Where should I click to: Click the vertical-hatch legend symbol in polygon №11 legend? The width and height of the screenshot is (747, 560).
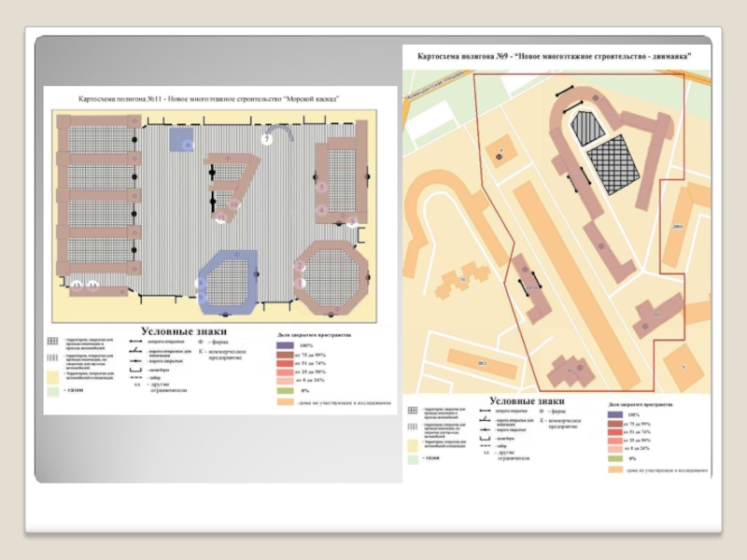click(x=52, y=357)
